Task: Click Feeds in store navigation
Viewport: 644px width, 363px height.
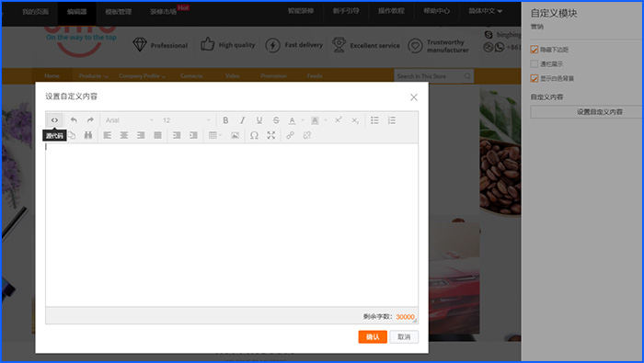Action: click(315, 76)
